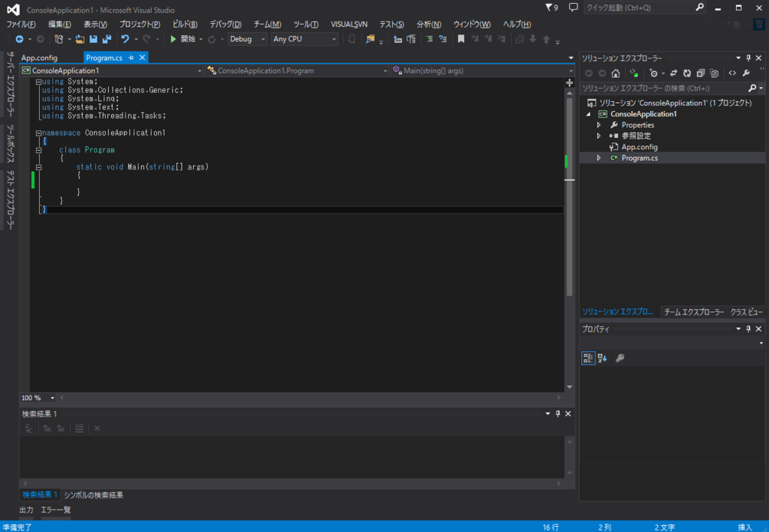Open the サーバー エクスプローラー side tab

pos(11,84)
